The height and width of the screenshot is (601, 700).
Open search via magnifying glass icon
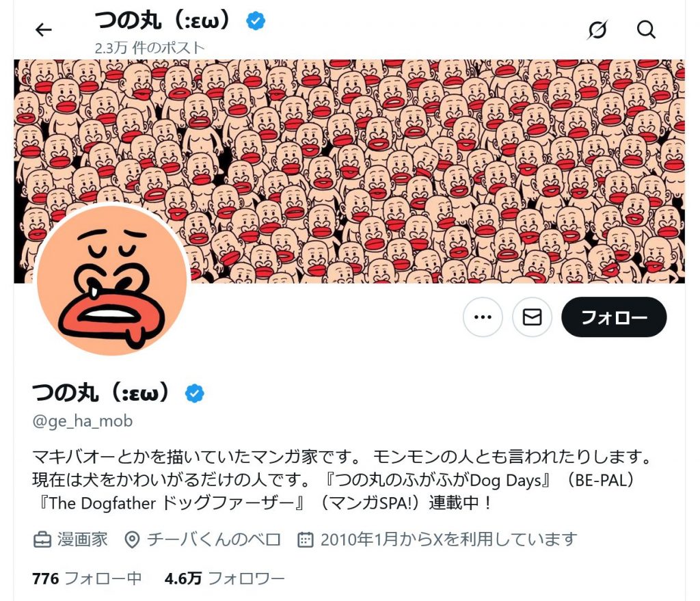coord(646,30)
